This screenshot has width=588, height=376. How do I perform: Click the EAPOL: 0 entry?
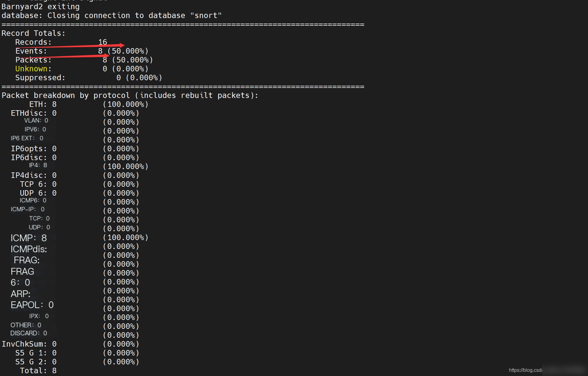32,305
